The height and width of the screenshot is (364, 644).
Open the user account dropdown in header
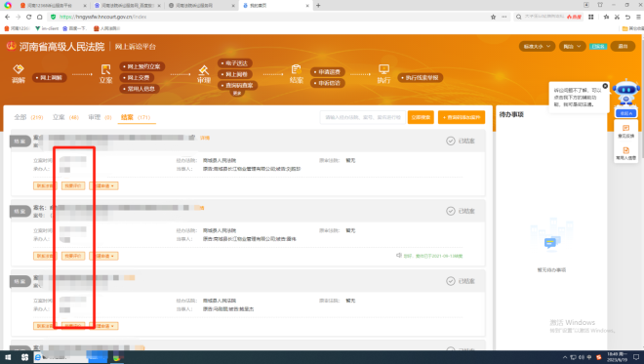tap(572, 47)
